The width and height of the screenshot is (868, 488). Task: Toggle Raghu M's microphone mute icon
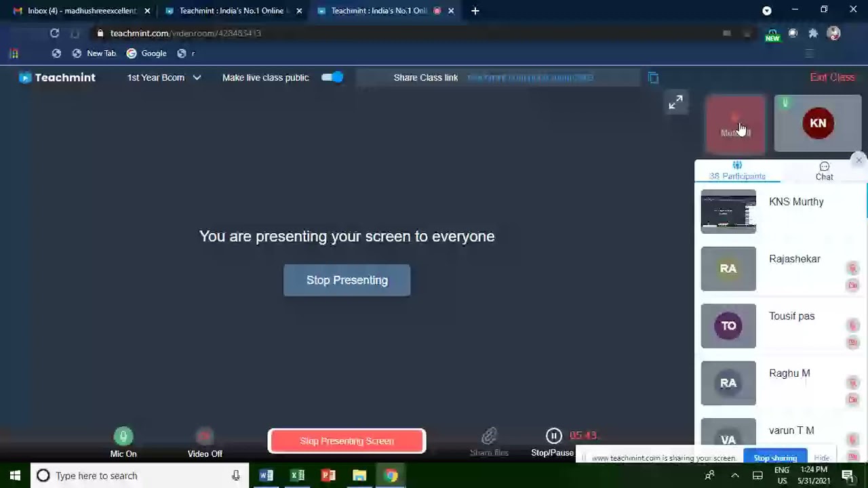pos(852,383)
